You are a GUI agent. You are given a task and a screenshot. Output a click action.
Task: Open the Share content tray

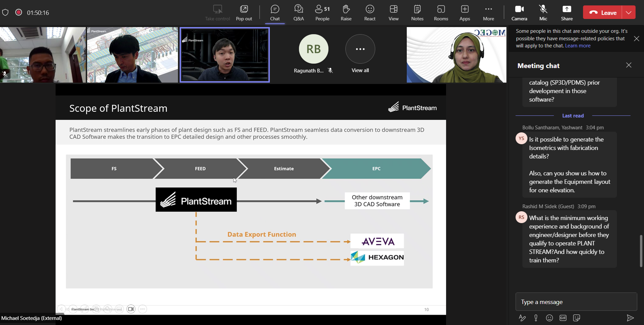(x=567, y=13)
